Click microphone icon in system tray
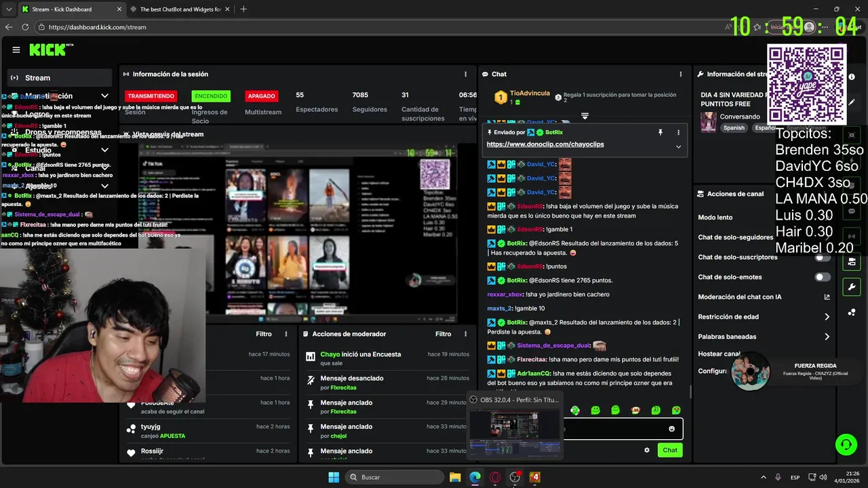 [x=778, y=477]
